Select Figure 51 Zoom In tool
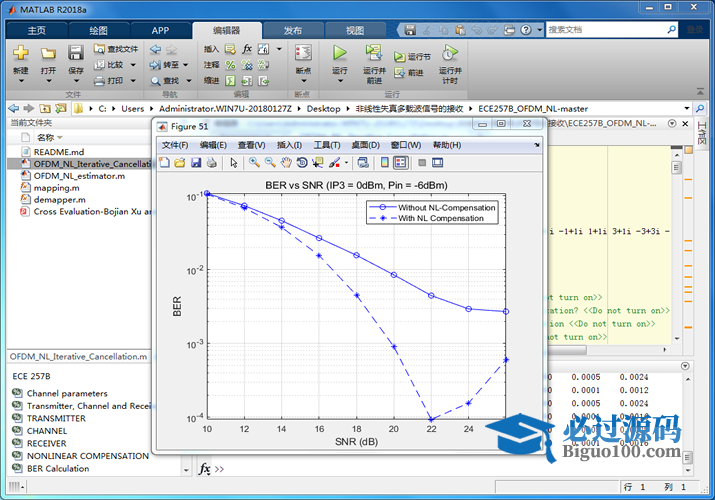The image size is (715, 500). 254,163
